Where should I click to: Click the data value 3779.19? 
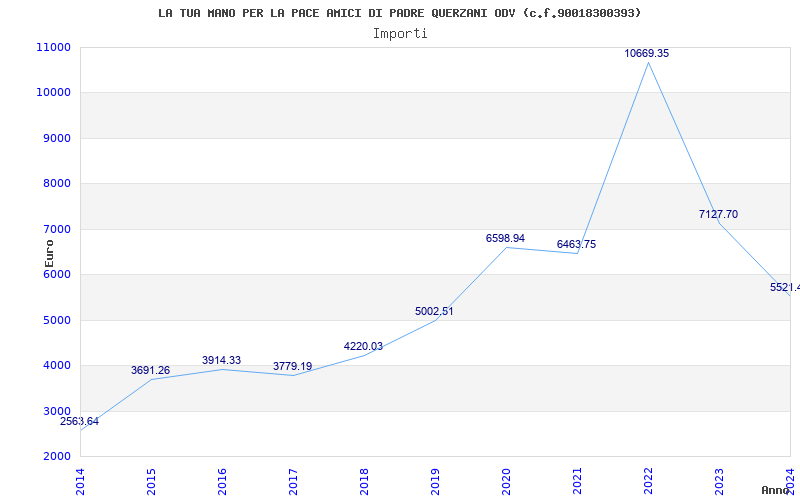point(292,367)
